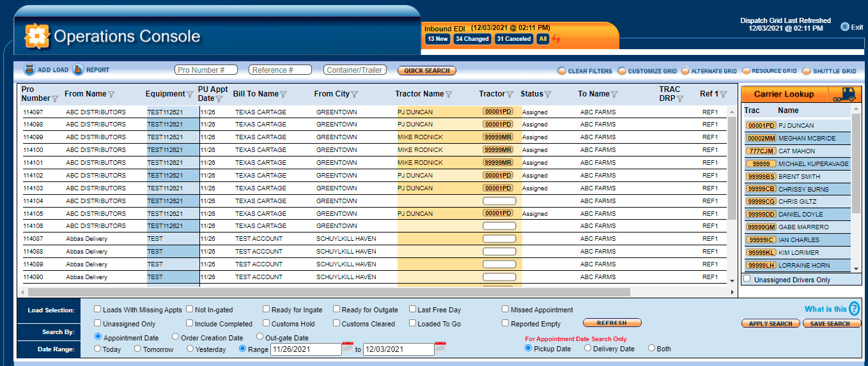Open the PU Appt Date column filter
The width and height of the screenshot is (868, 366).
tap(219, 98)
